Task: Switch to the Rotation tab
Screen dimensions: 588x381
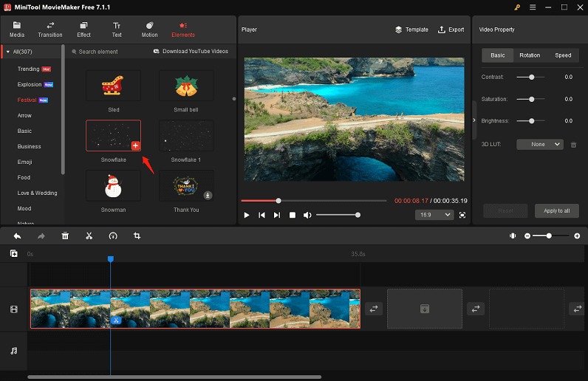Action: point(530,55)
